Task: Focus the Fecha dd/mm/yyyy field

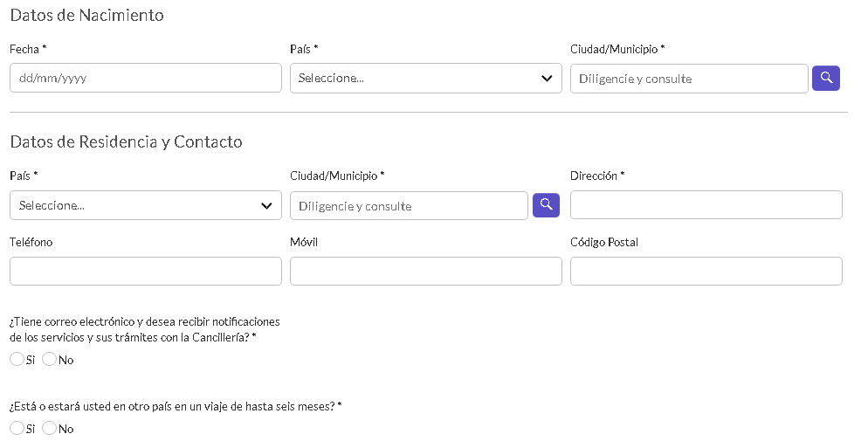Action: point(146,78)
